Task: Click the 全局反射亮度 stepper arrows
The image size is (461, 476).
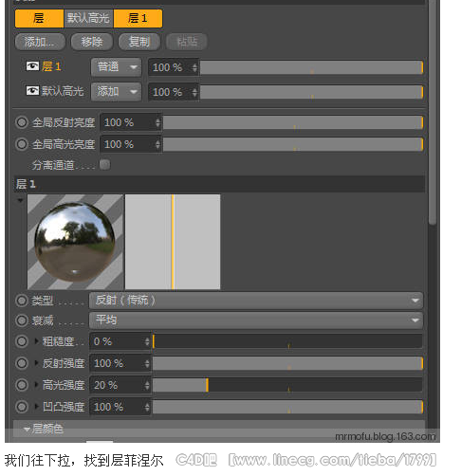Action: [158, 122]
